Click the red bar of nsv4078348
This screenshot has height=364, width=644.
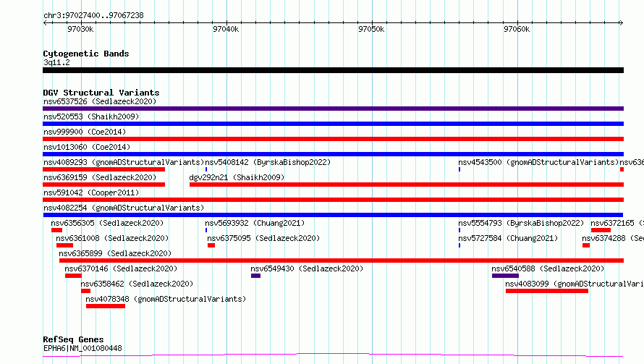point(106,306)
